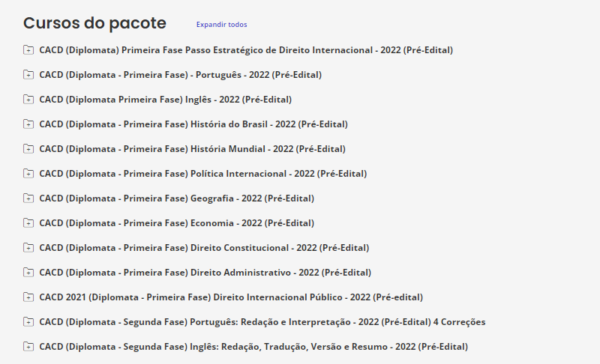Click the folder icon beside Inglês Primeira Fase
The image size is (600, 364).
tap(28, 100)
